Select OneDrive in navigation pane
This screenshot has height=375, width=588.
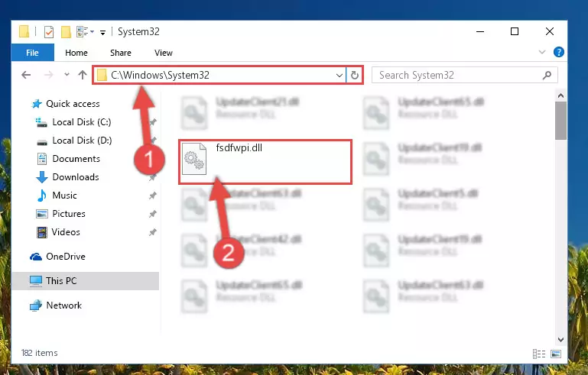point(66,257)
